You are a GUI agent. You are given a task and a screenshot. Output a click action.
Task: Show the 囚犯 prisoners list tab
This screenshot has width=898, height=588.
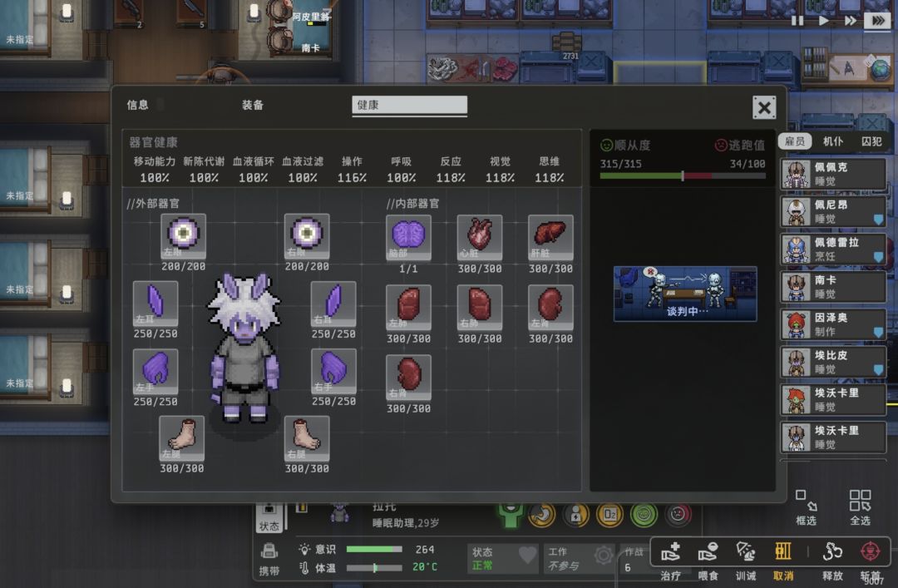[x=871, y=141]
